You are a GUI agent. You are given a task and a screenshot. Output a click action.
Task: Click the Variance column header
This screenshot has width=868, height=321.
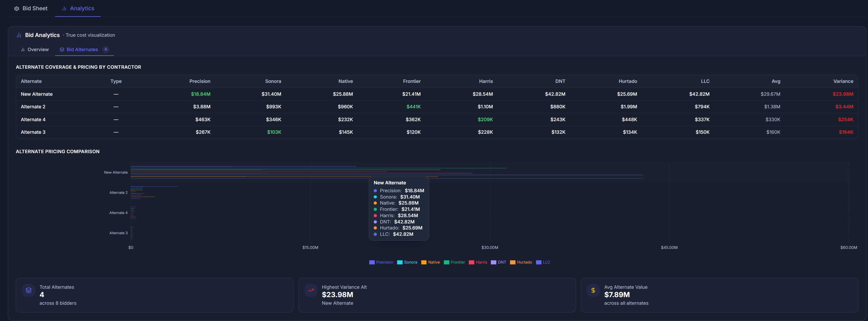point(843,81)
